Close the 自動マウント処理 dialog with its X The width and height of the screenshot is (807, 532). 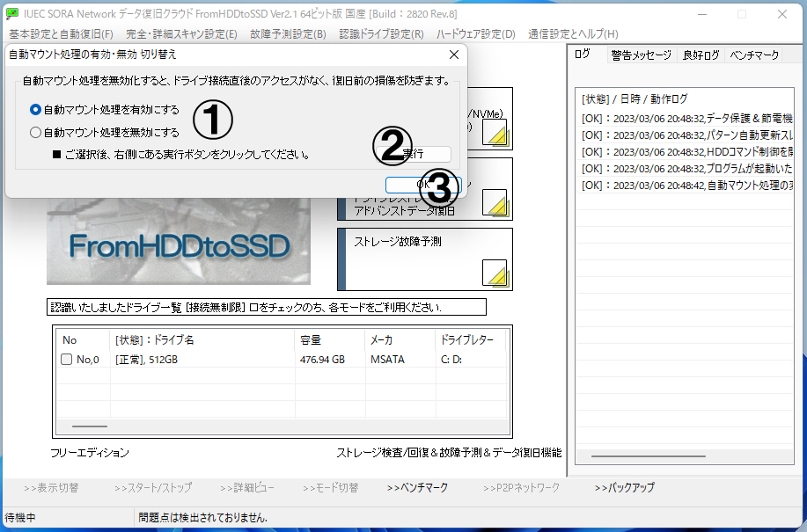(x=454, y=55)
